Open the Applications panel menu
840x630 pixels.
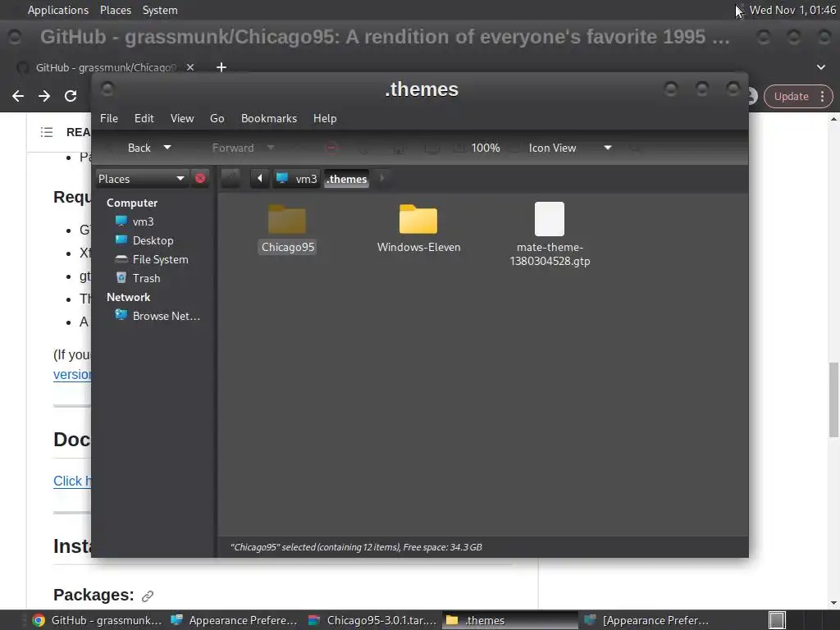pos(58,10)
